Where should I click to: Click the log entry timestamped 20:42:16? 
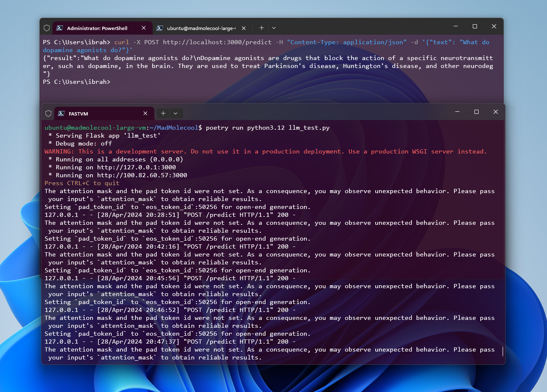[170, 246]
